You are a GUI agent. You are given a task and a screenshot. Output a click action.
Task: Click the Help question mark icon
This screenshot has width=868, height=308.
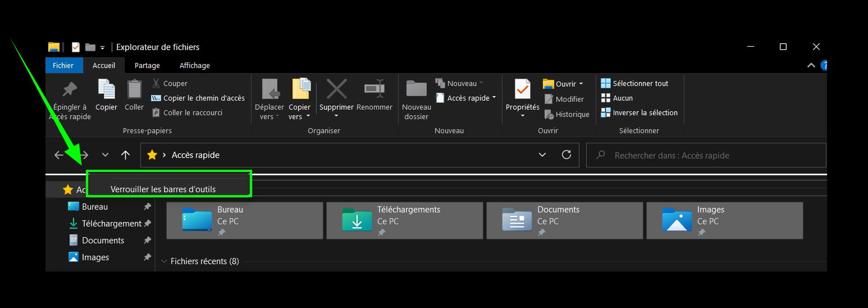coord(824,65)
